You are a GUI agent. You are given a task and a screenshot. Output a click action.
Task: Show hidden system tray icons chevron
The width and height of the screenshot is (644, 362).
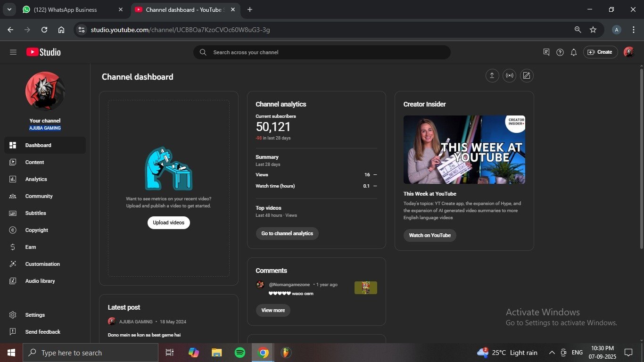pyautogui.click(x=552, y=353)
